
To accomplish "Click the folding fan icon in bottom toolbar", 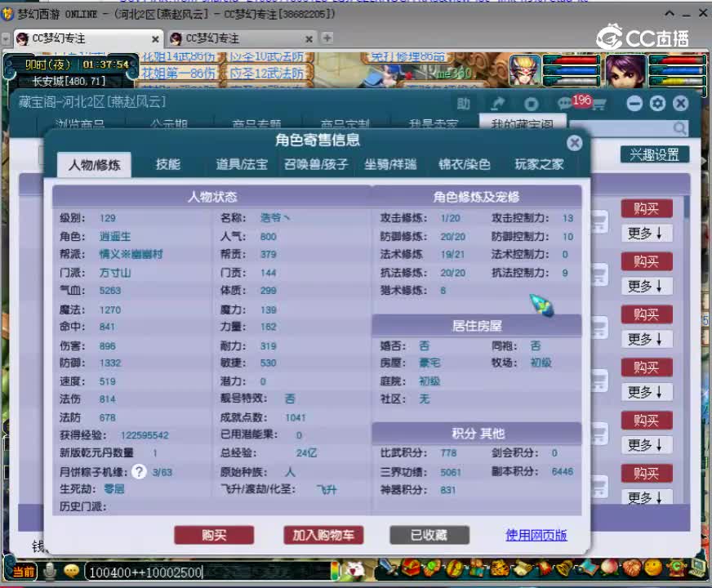I will pyautogui.click(x=588, y=568).
